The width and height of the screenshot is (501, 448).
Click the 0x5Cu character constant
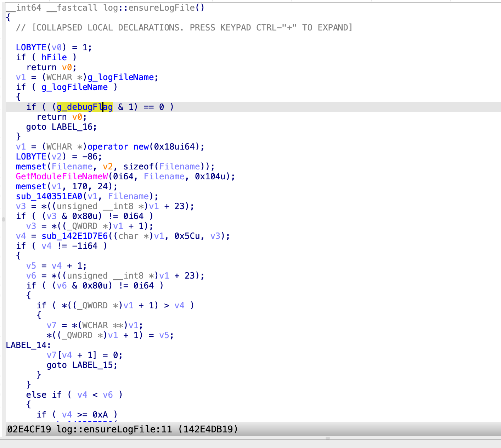click(187, 236)
